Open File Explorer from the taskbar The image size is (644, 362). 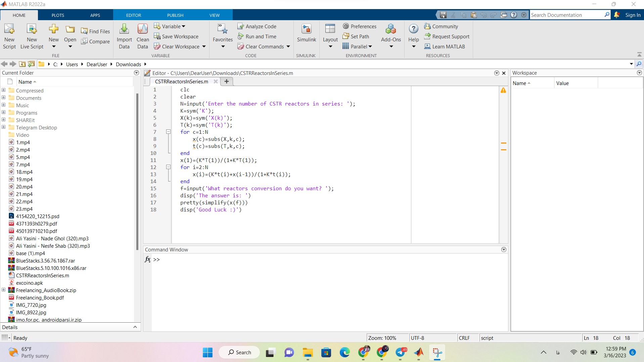[308, 352]
